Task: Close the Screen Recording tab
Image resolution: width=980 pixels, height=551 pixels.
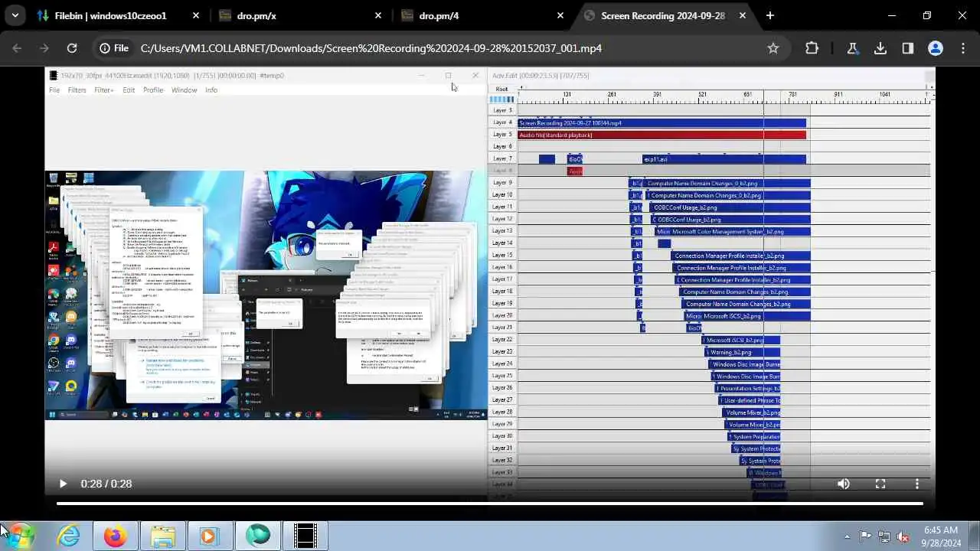Action: coord(743,15)
